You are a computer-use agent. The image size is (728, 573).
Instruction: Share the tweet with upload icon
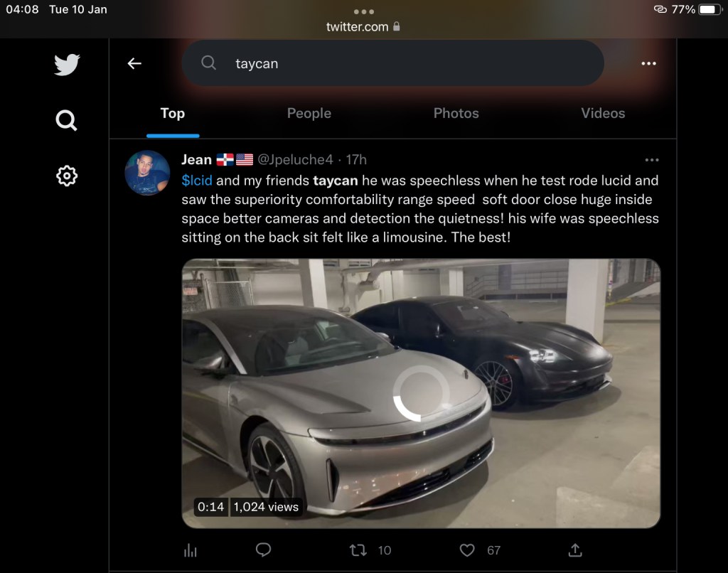pos(575,550)
